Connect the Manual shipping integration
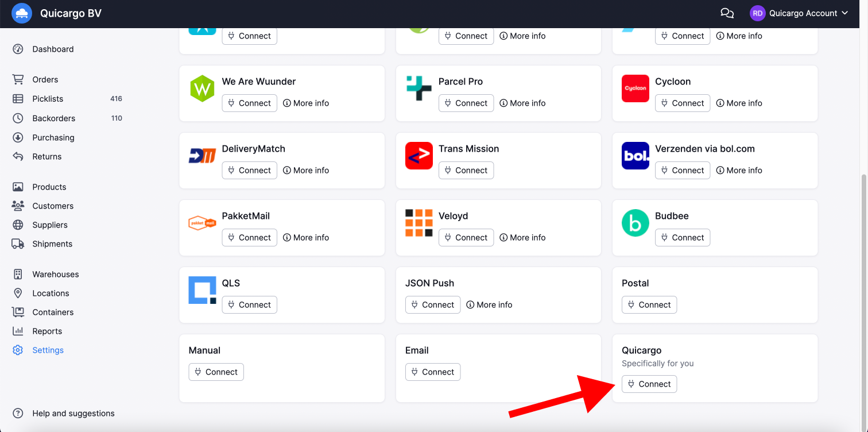The image size is (868, 432). pyautogui.click(x=216, y=372)
